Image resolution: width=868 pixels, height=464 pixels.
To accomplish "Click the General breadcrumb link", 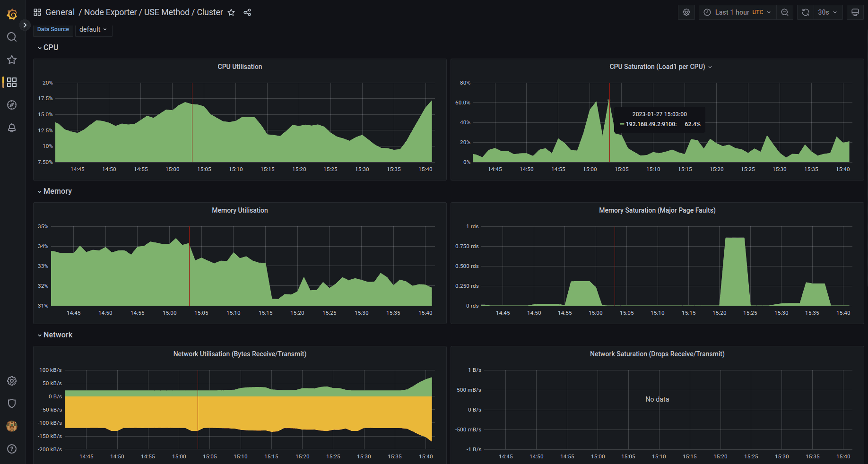I will pyautogui.click(x=60, y=12).
